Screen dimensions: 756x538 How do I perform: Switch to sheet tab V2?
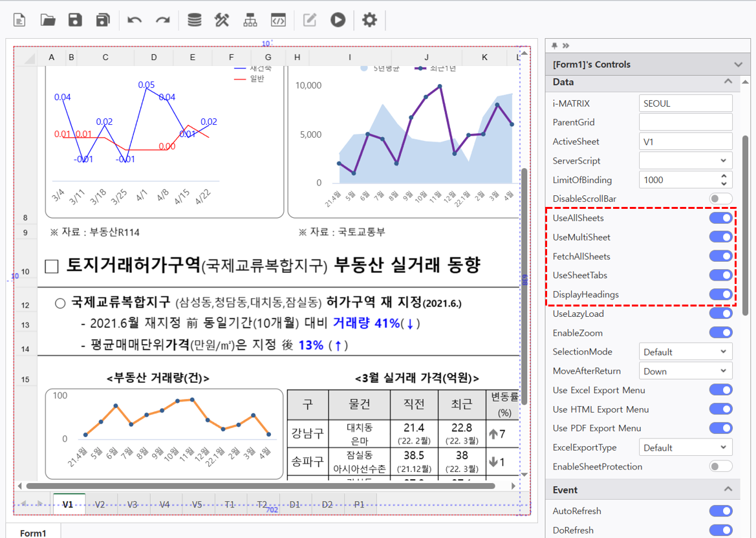click(x=100, y=504)
